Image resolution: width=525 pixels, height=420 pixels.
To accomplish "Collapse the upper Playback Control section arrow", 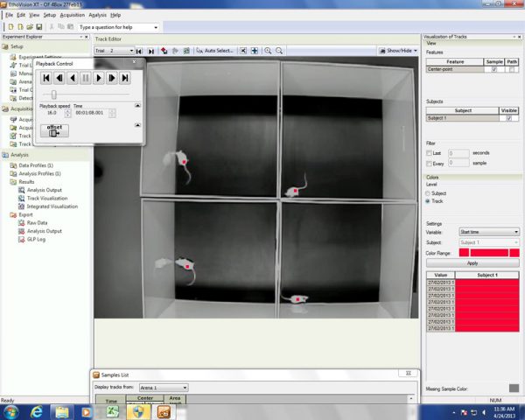I will (x=137, y=106).
